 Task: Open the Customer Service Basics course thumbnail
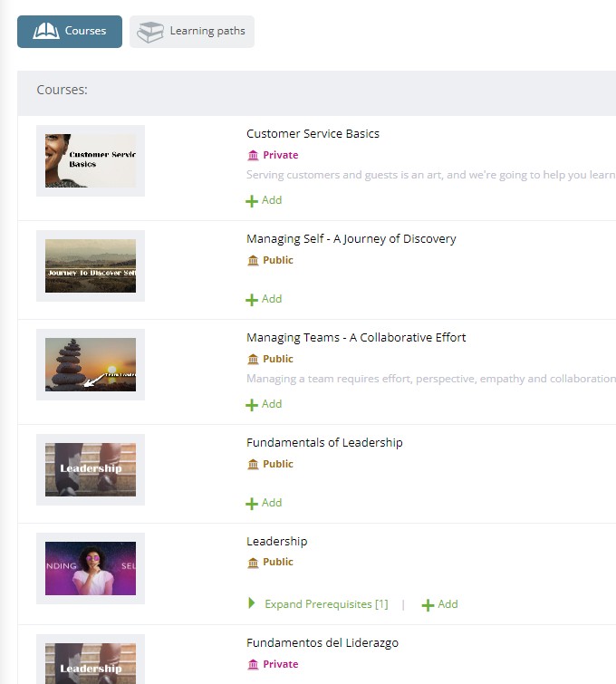coord(91,161)
